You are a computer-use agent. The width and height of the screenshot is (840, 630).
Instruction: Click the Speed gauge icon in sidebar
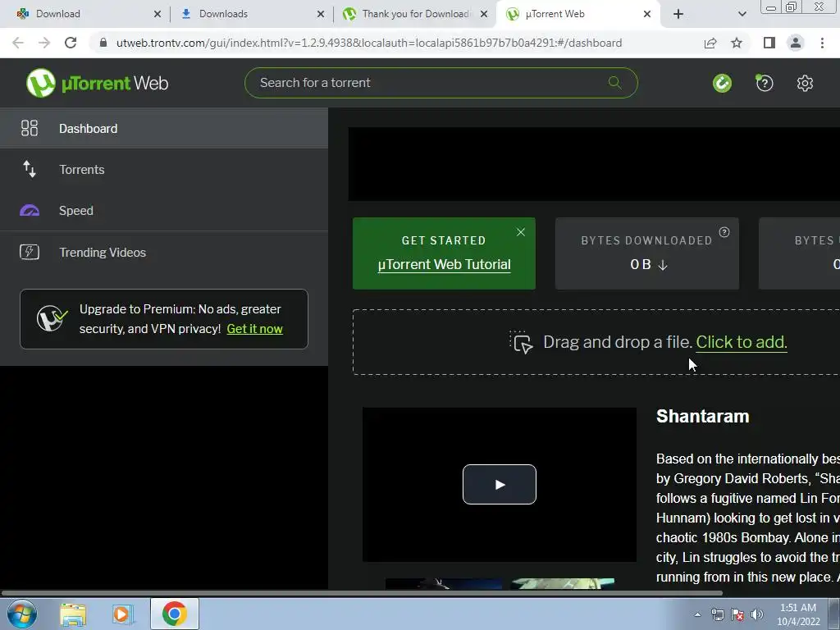point(30,211)
